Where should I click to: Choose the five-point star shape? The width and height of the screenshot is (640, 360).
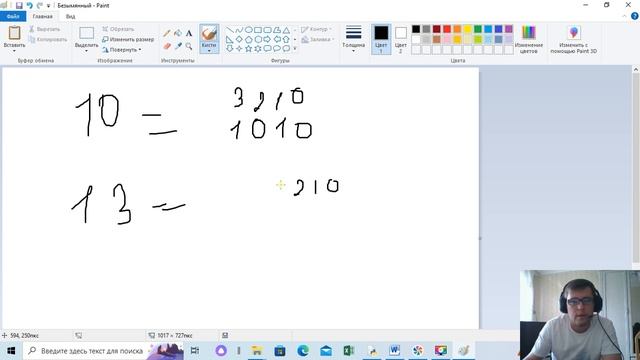coord(248,49)
